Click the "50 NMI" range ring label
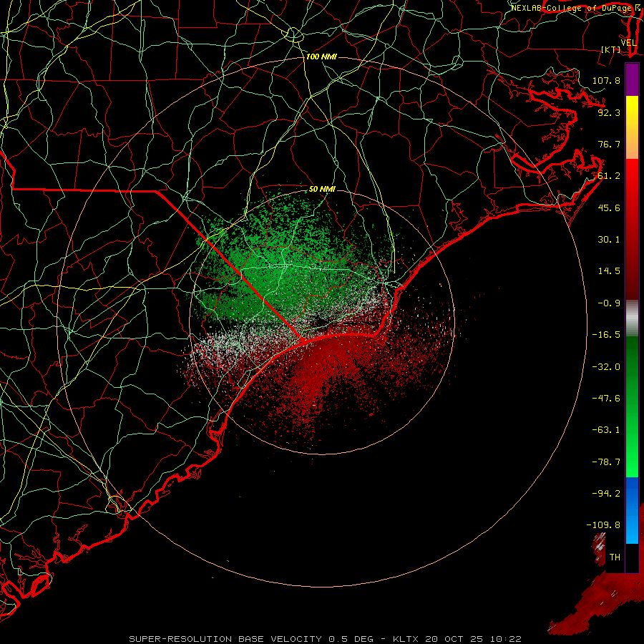 click(322, 189)
